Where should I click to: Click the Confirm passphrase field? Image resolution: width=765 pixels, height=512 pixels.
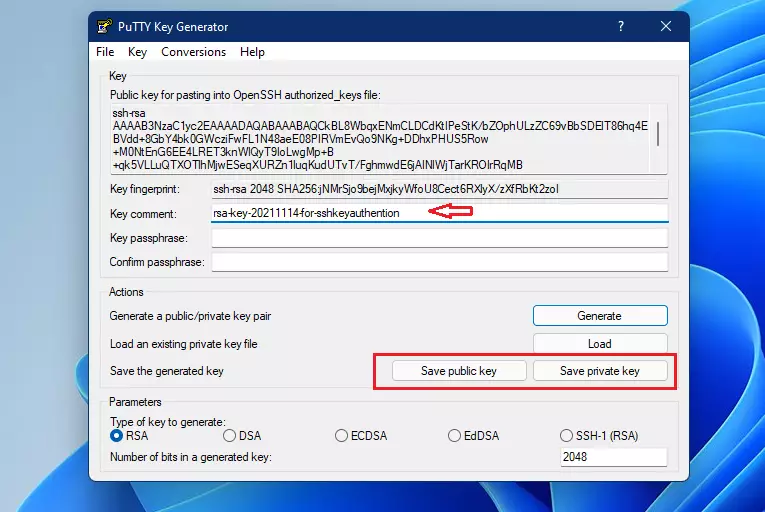click(440, 262)
